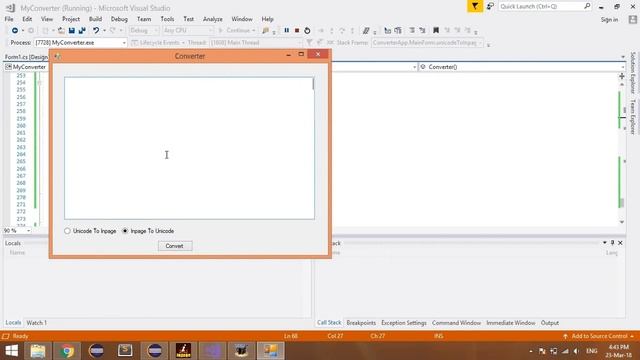640x360 pixels.
Task: Expand the Lifecycle Events dropdown
Action: tap(158, 42)
